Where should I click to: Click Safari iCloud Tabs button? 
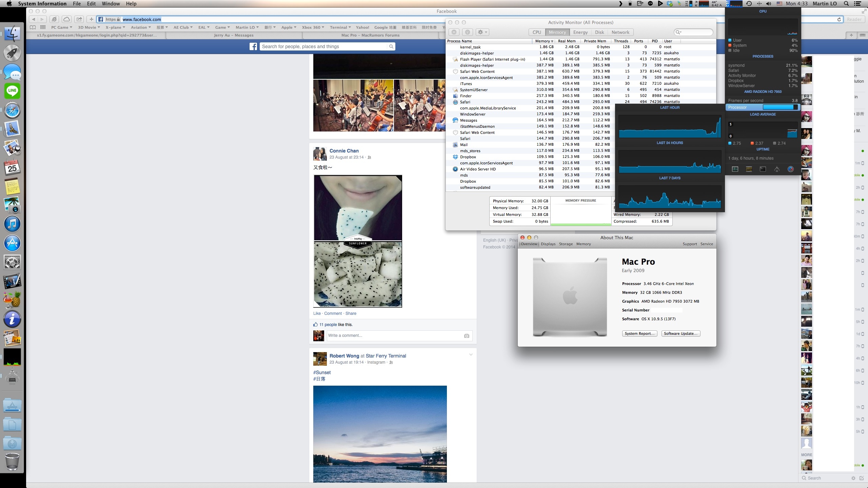tap(67, 19)
